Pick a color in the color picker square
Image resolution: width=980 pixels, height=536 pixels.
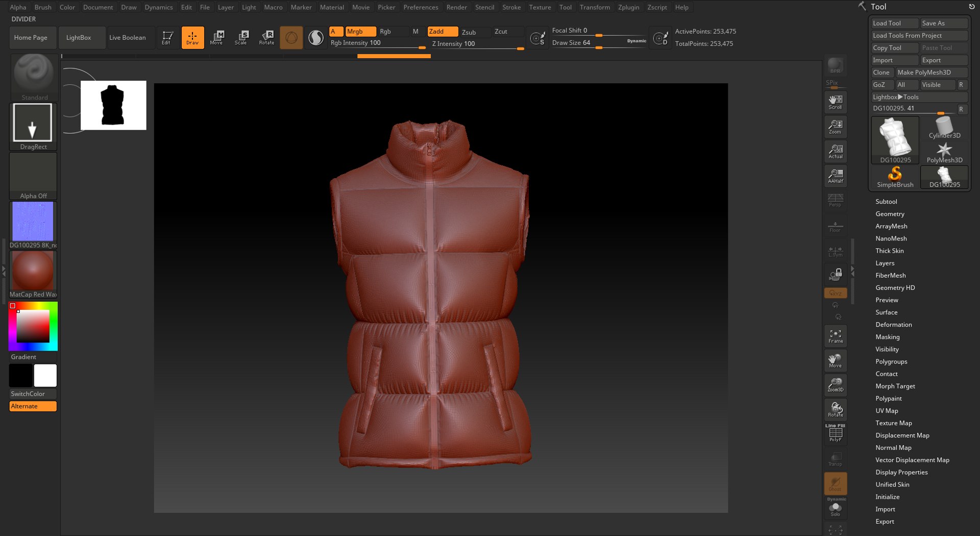(x=33, y=326)
